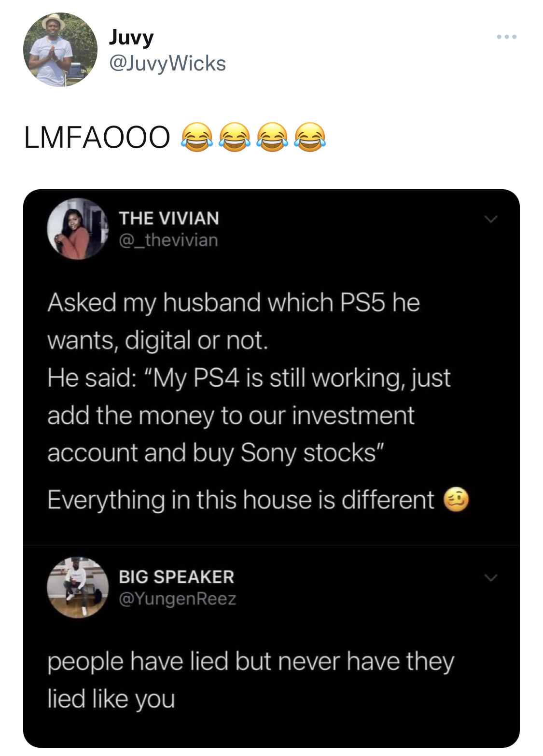543x756 pixels.
Task: Open the Juvy display name link
Action: (131, 37)
